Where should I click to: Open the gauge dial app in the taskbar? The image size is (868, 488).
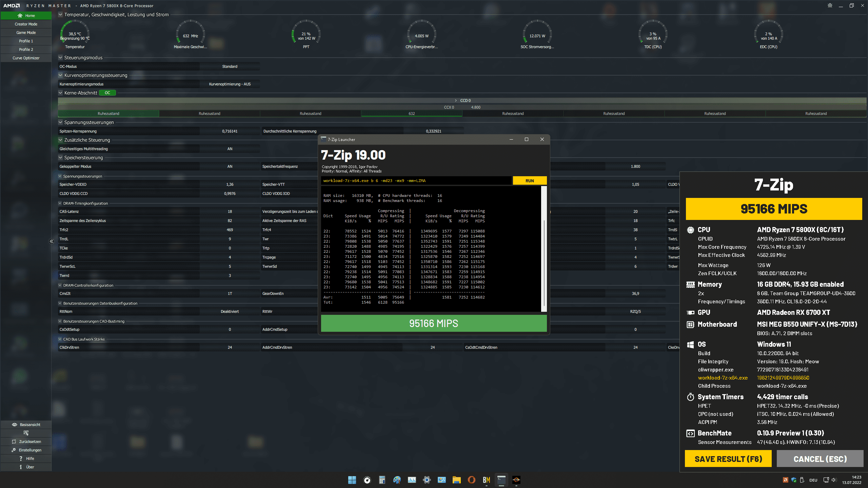click(x=367, y=480)
